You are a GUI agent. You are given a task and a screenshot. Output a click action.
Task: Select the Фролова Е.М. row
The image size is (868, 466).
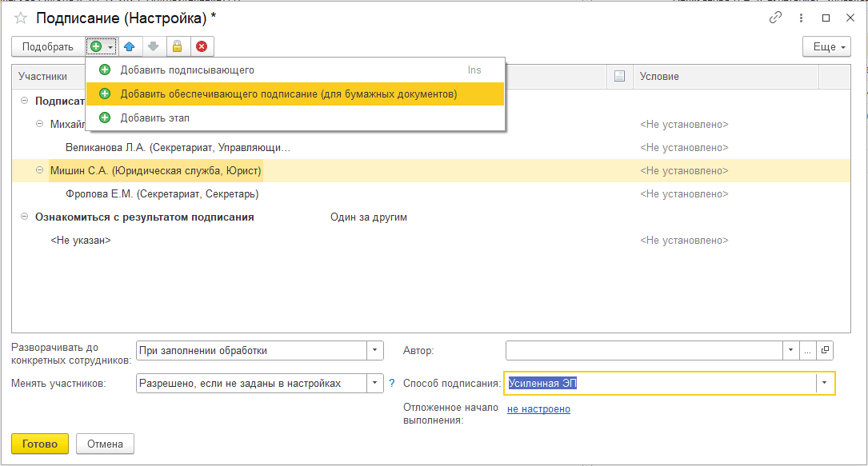click(x=161, y=193)
